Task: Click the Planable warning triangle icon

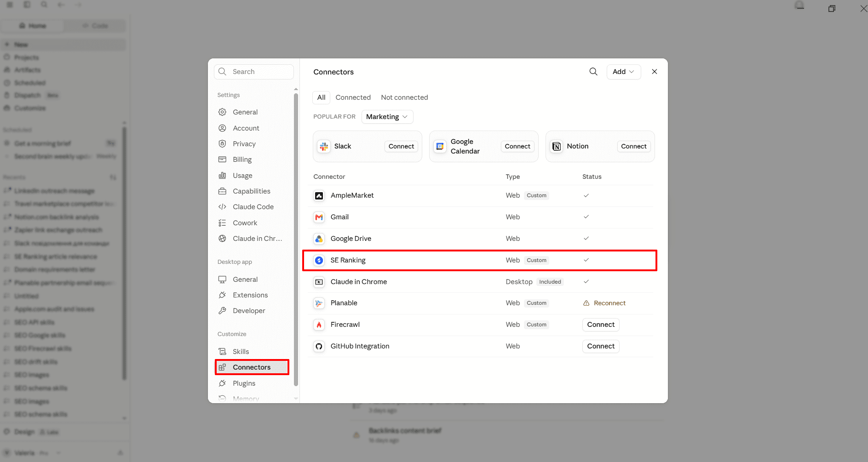Action: (x=586, y=303)
